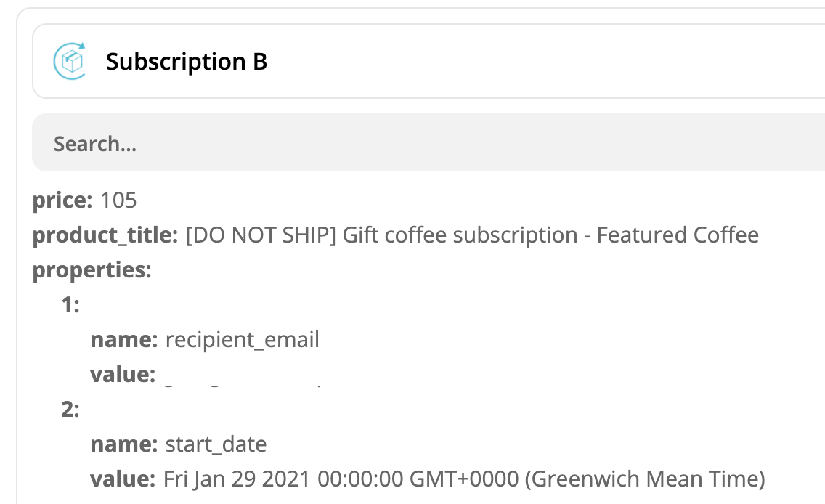
Task: Pick the name start_date row
Action: click(x=179, y=444)
